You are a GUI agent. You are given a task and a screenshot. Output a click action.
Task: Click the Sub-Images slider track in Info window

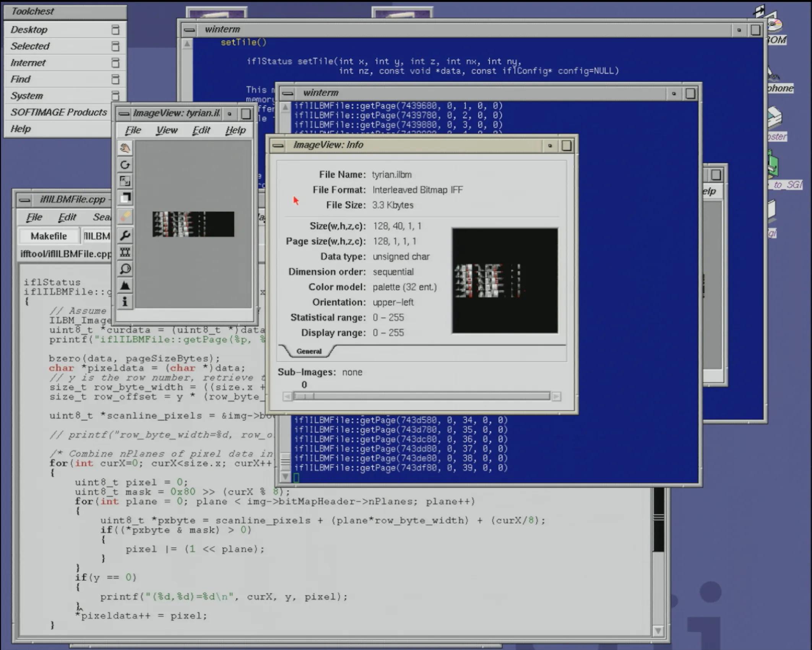(x=421, y=396)
